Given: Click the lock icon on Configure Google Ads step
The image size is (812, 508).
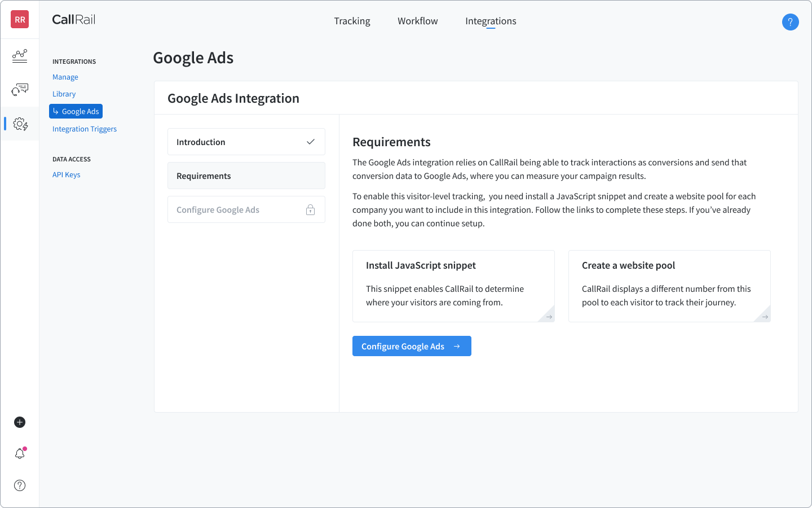Looking at the screenshot, I should click(x=310, y=209).
